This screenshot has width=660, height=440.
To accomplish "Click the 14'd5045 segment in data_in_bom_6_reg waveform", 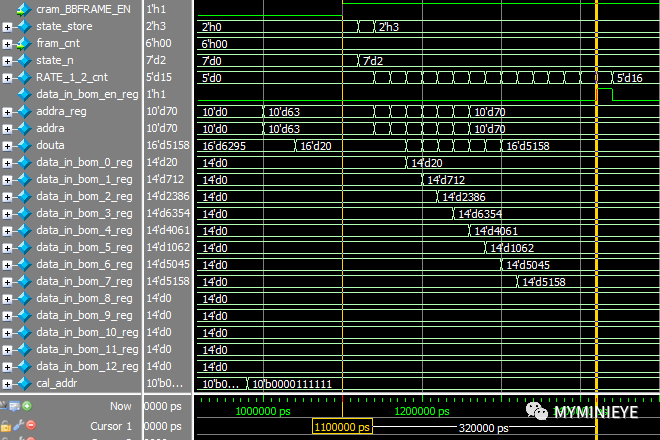I will 528,265.
